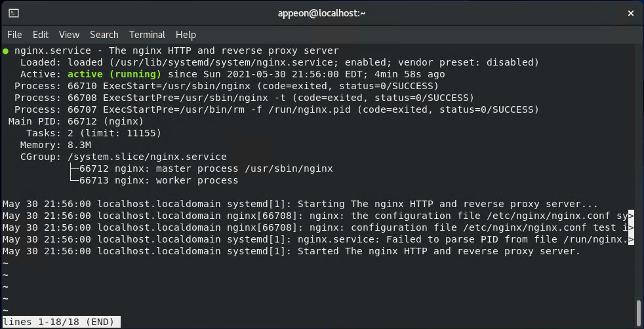Open the File menu
The height and width of the screenshot is (329, 644).
pos(14,35)
